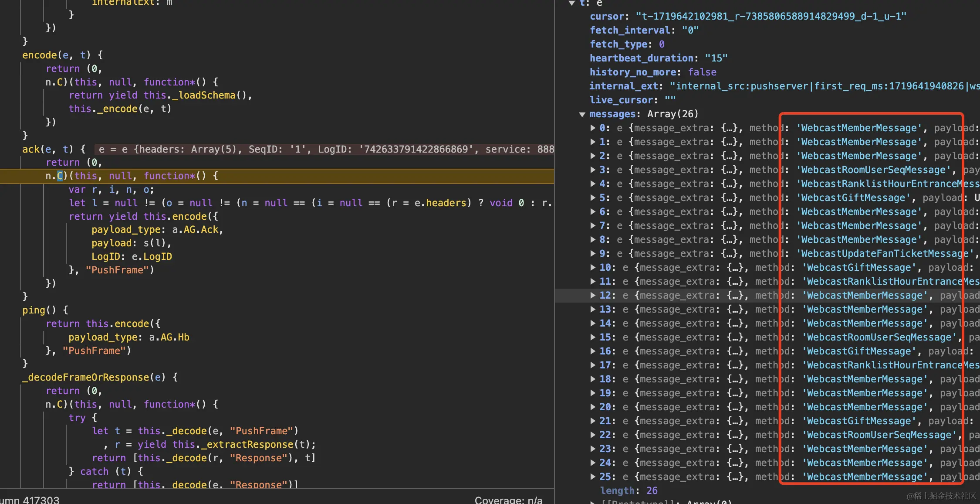Image resolution: width=980 pixels, height=504 pixels.
Task: Expand message entry 24 in array
Action: coord(593,463)
